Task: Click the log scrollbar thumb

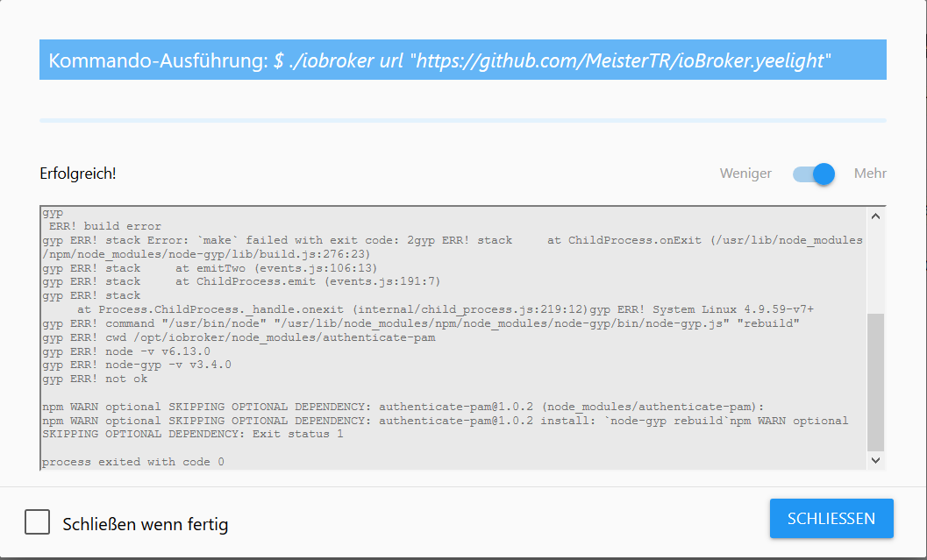Action: pyautogui.click(x=875, y=382)
